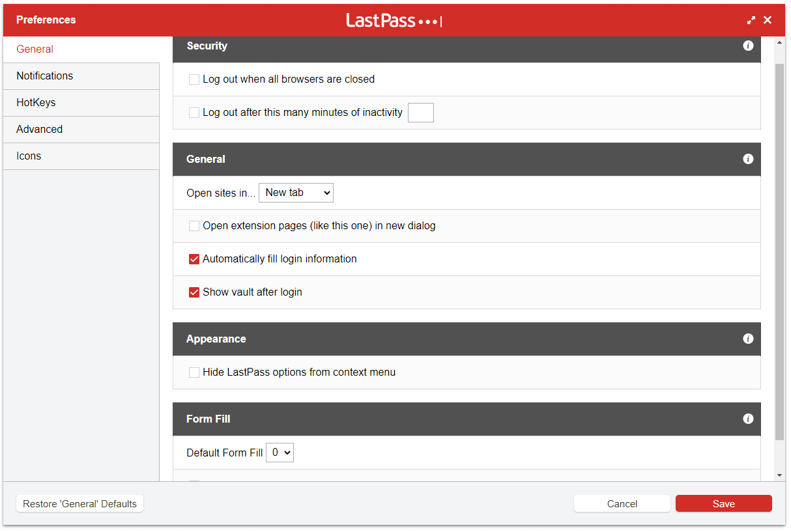The width and height of the screenshot is (791, 532).
Task: Click the General section info icon
Action: coord(748,159)
